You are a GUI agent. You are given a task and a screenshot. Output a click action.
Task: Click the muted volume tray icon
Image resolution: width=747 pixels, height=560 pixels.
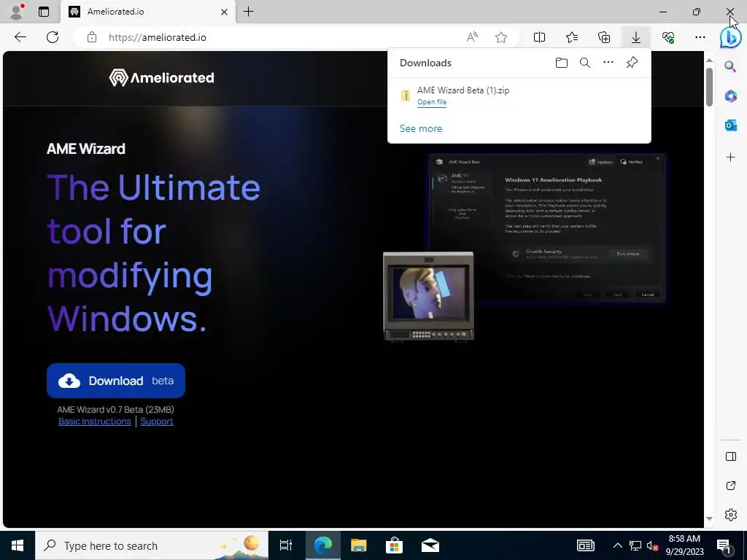point(652,545)
